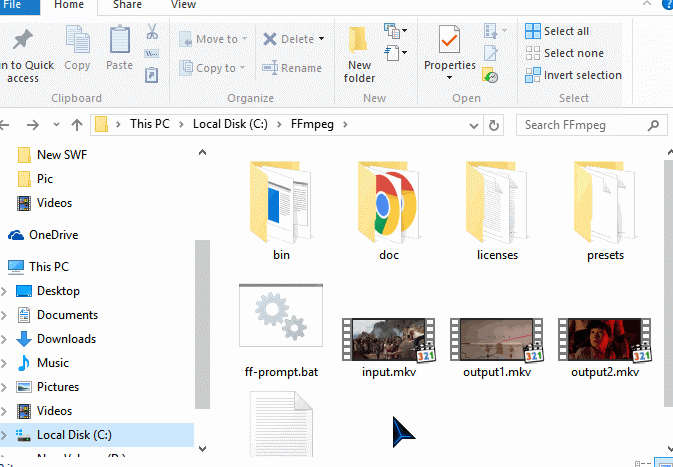Click the Cut scissors icon

[152, 32]
